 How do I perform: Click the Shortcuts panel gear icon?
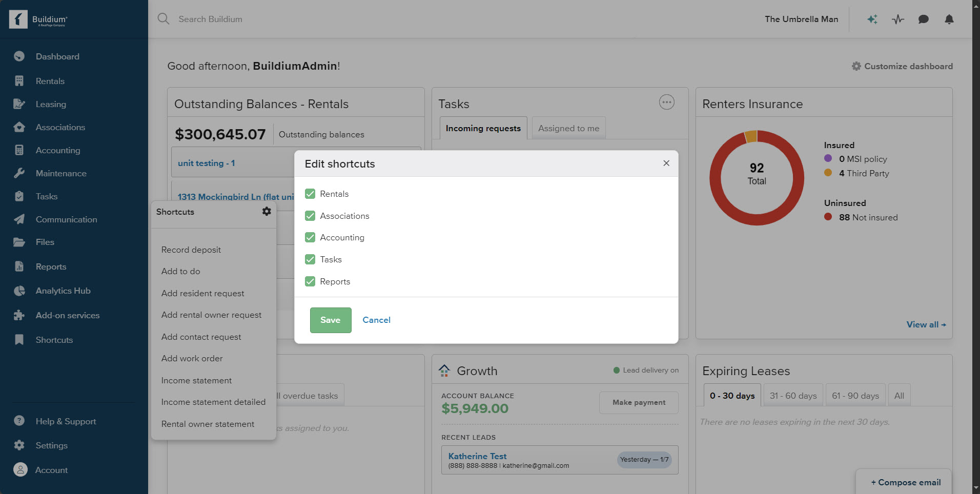267,211
